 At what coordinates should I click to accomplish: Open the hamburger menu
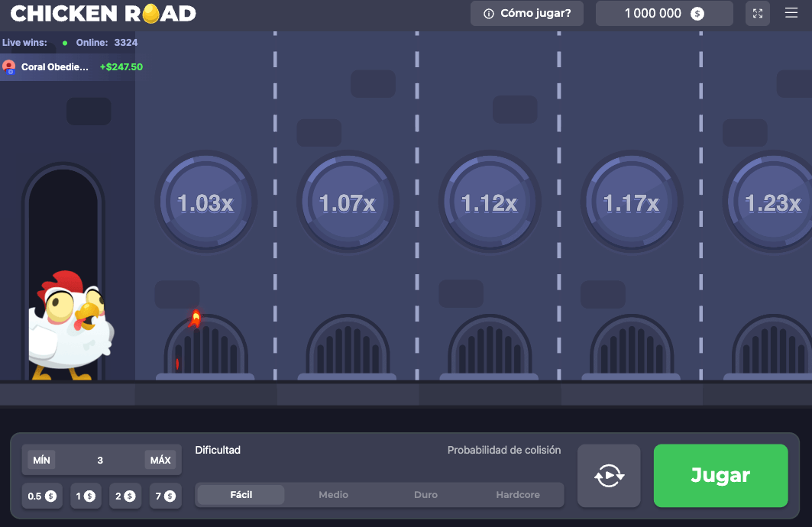pos(791,13)
